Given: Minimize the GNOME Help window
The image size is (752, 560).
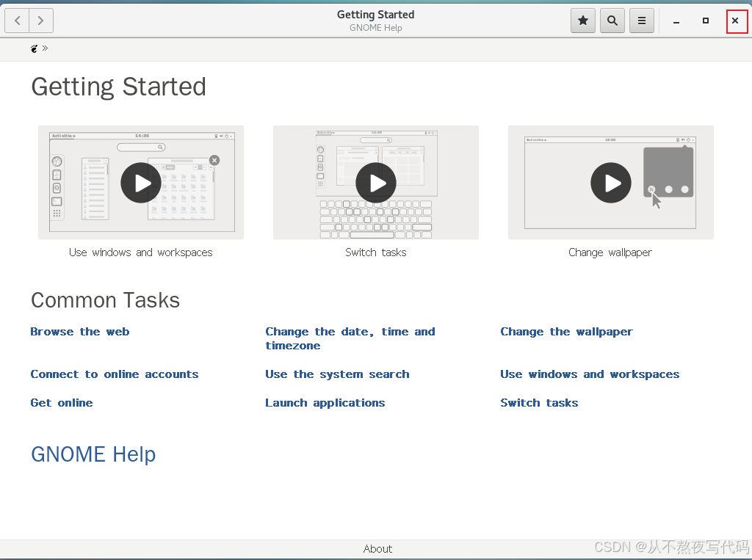Looking at the screenshot, I should pyautogui.click(x=676, y=21).
